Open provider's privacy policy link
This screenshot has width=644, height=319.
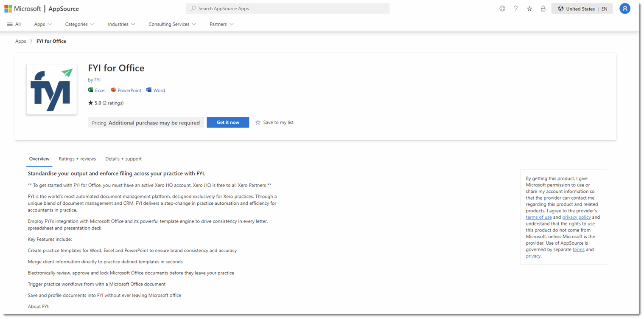coord(577,217)
